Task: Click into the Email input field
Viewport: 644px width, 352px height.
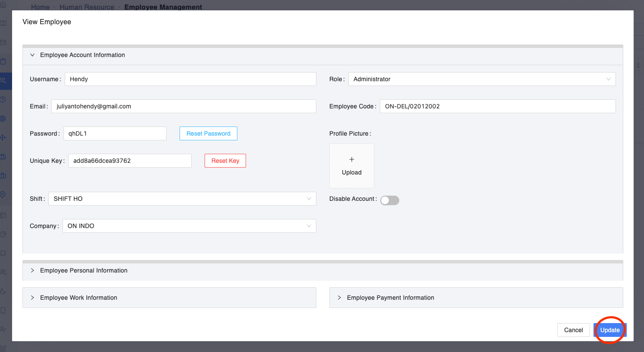Action: point(183,106)
